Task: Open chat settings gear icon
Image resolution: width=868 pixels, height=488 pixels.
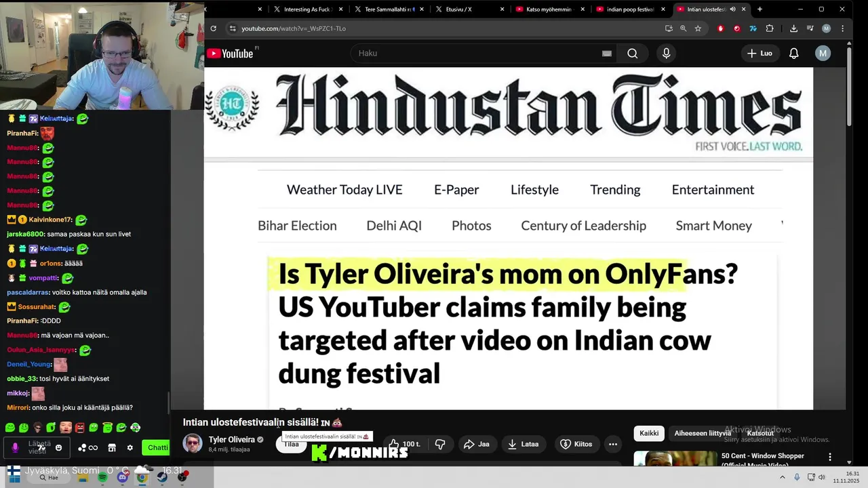Action: pyautogui.click(x=130, y=447)
